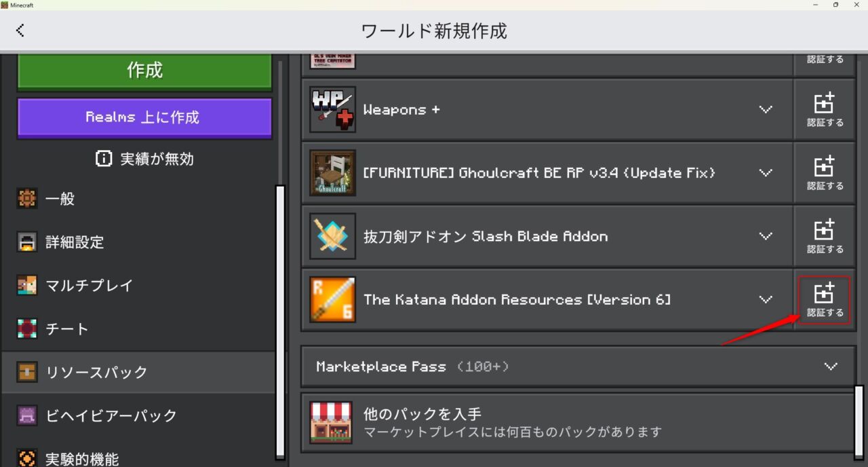Viewport: 868px width, 467px height.
Task: Click Realms 上に作成 button
Action: pos(144,118)
